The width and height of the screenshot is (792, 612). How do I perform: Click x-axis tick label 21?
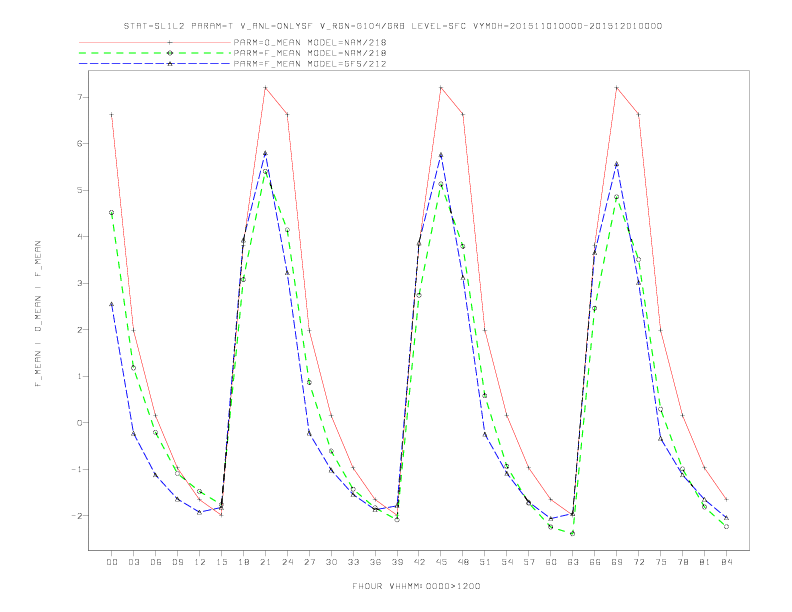click(x=265, y=562)
